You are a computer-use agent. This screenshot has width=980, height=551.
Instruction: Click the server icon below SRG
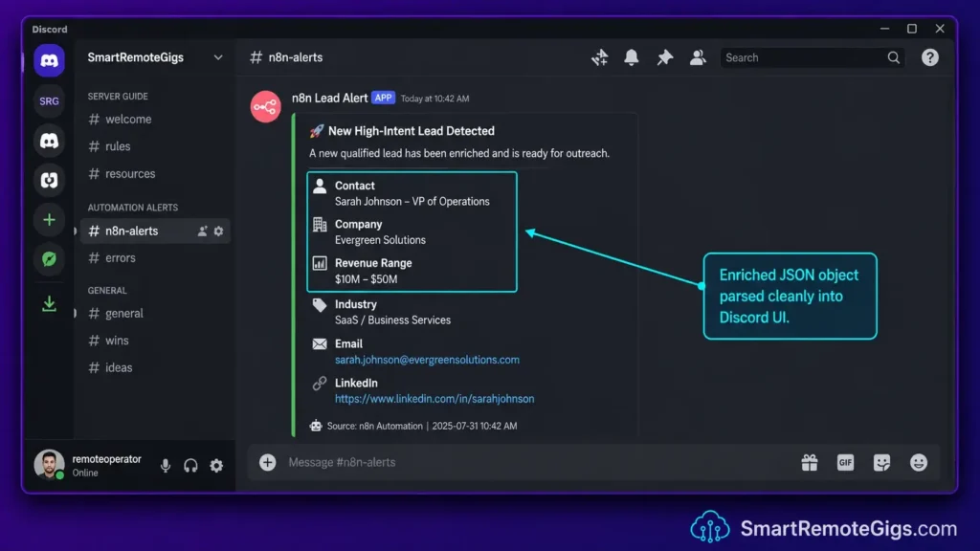(49, 141)
